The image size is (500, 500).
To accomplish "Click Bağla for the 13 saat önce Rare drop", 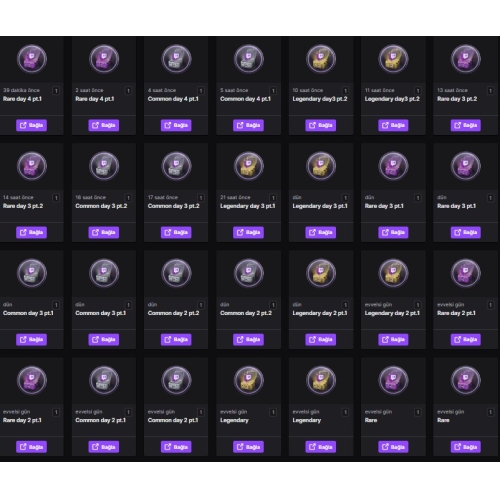I will pos(466,125).
